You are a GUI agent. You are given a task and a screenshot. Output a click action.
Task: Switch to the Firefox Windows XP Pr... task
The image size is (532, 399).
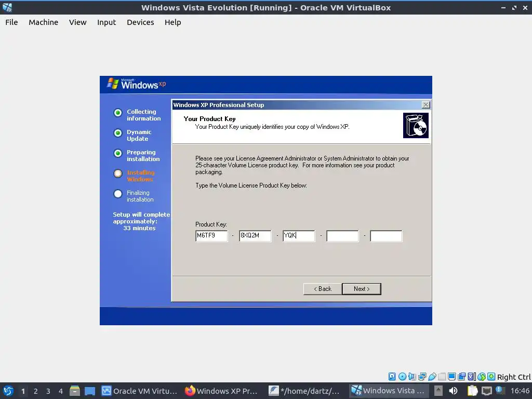coord(221,391)
